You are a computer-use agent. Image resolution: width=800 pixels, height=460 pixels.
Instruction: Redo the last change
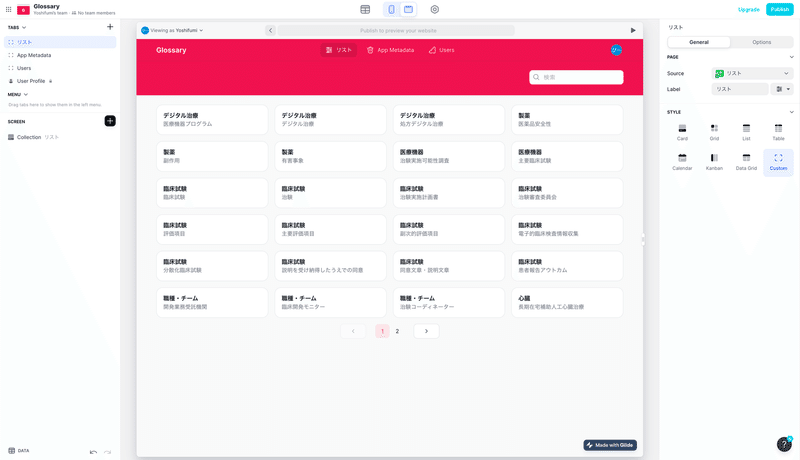click(107, 452)
